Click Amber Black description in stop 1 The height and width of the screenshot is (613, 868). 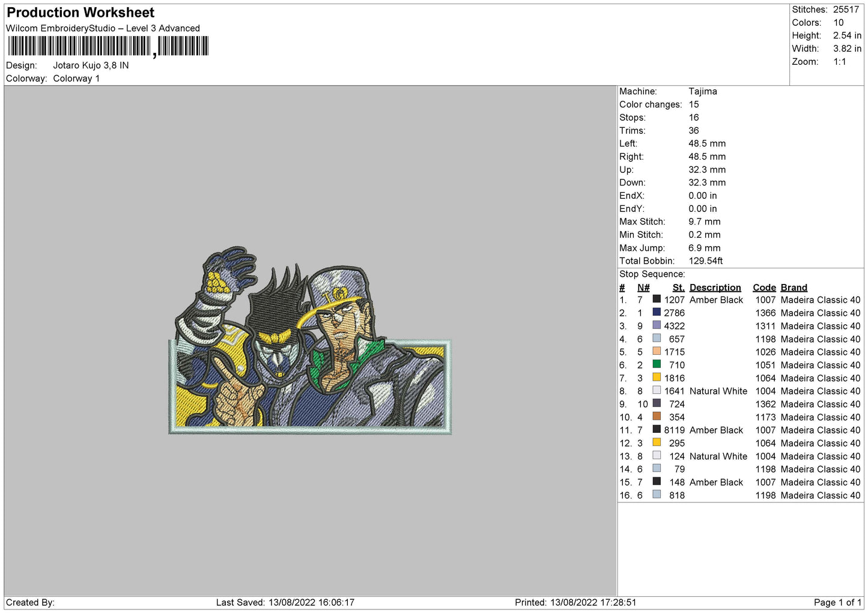coord(716,300)
